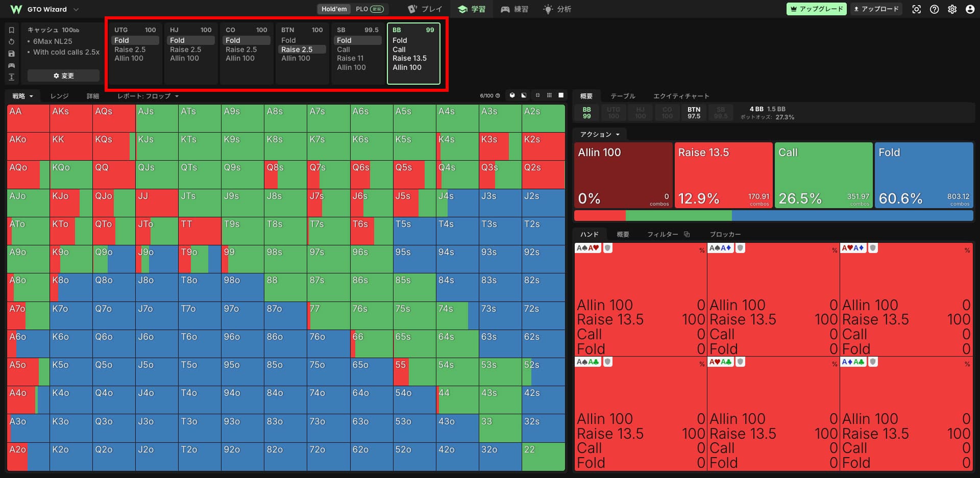Open the レポート: フロップ dropdown
This screenshot has width=980, height=478.
pos(148,96)
